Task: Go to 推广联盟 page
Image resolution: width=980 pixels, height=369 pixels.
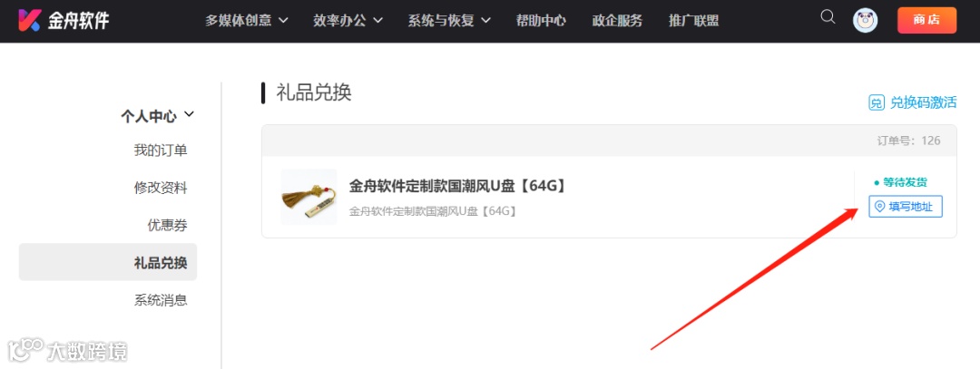Action: tap(694, 21)
